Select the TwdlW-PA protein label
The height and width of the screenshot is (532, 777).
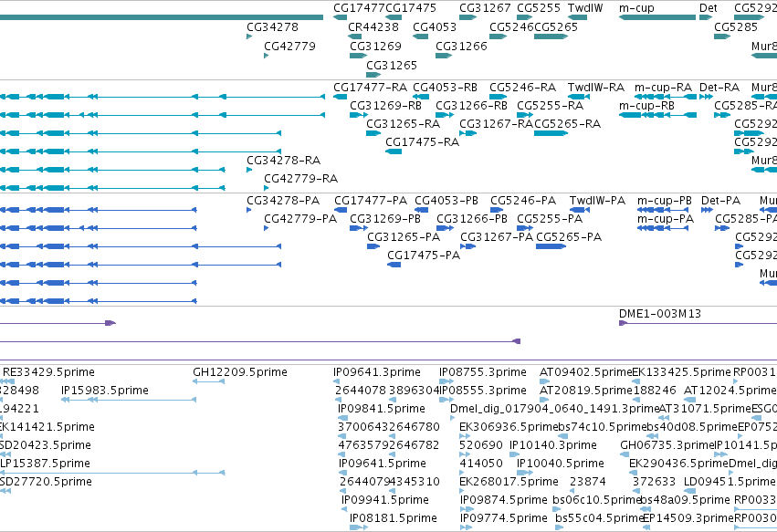tap(598, 201)
